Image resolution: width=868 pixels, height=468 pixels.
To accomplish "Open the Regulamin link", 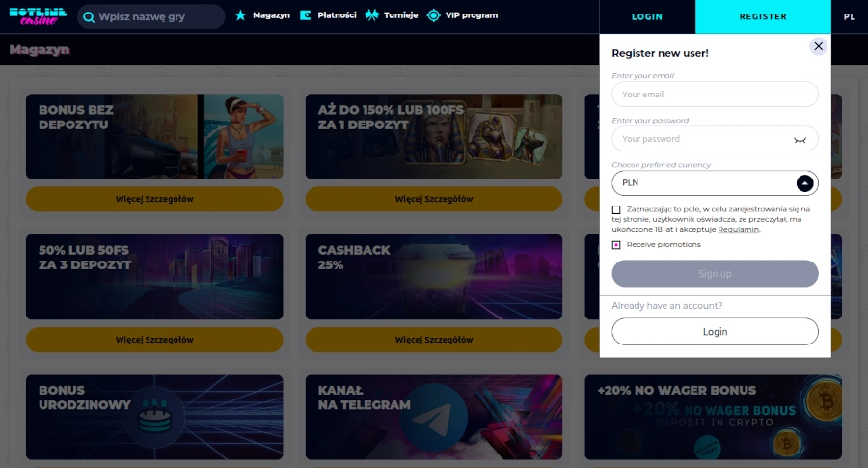I will (738, 230).
